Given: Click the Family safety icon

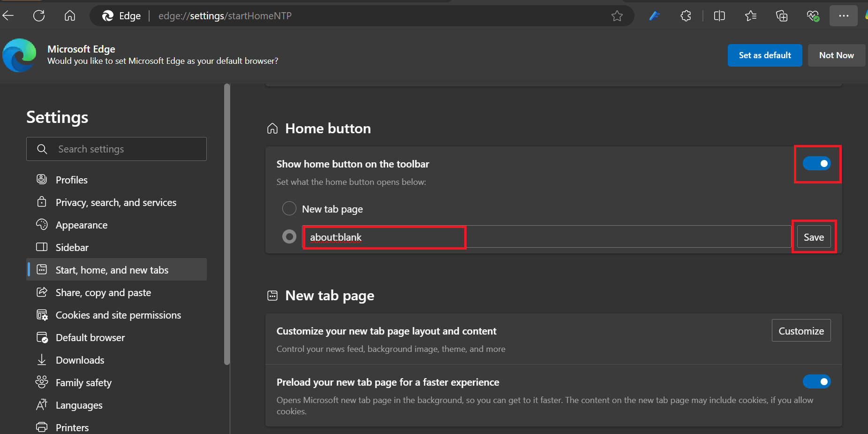Looking at the screenshot, I should pos(42,382).
